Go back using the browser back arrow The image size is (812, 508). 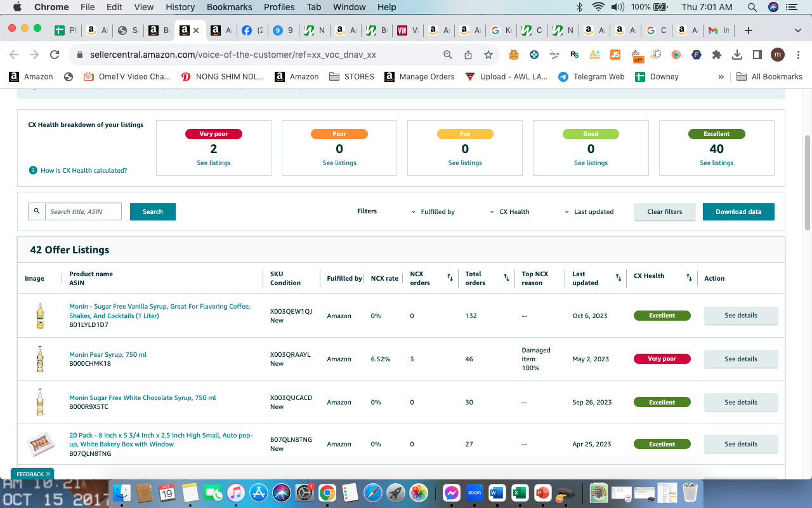point(14,55)
